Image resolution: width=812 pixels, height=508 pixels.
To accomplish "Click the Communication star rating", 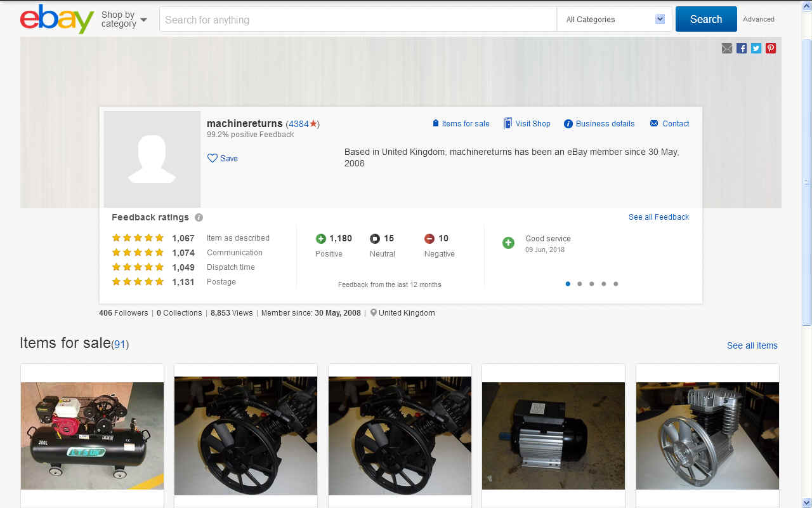I will [x=138, y=253].
